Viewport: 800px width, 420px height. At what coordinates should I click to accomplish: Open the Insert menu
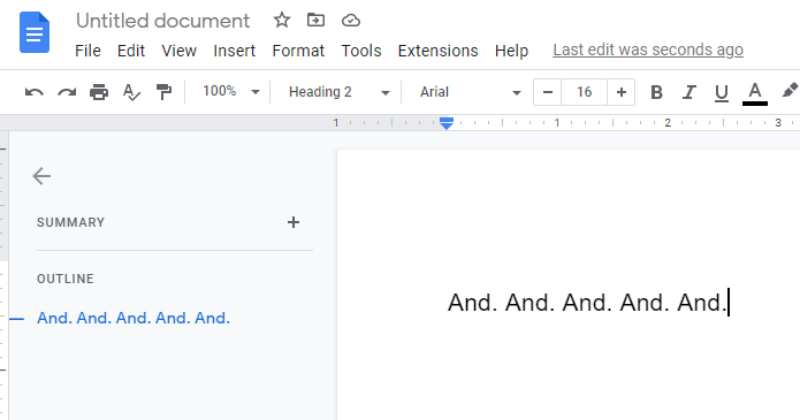[x=234, y=50]
